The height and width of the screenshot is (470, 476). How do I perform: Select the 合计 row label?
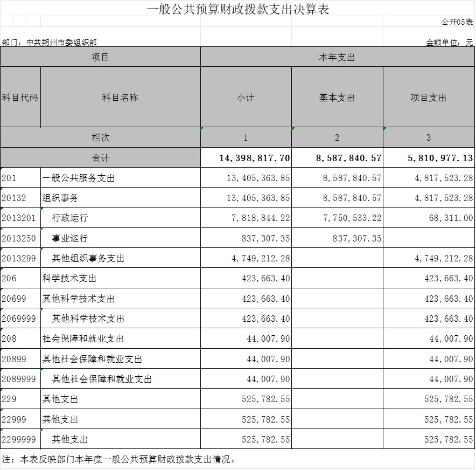click(100, 158)
